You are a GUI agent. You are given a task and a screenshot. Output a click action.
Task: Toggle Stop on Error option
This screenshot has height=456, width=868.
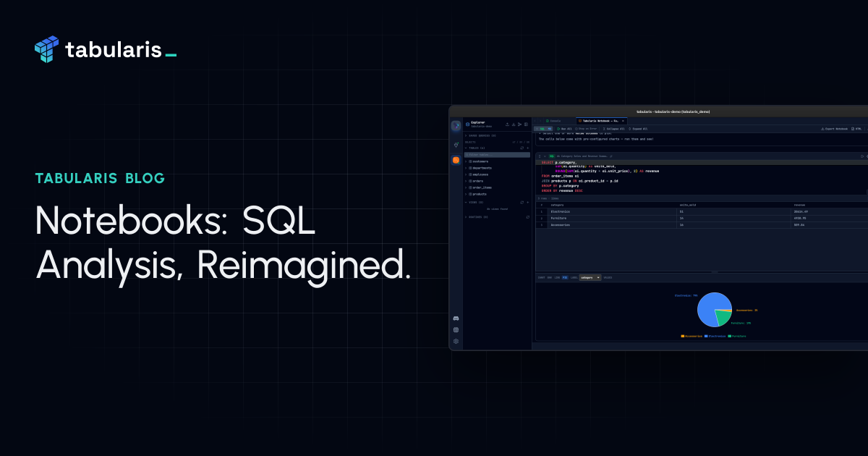586,129
